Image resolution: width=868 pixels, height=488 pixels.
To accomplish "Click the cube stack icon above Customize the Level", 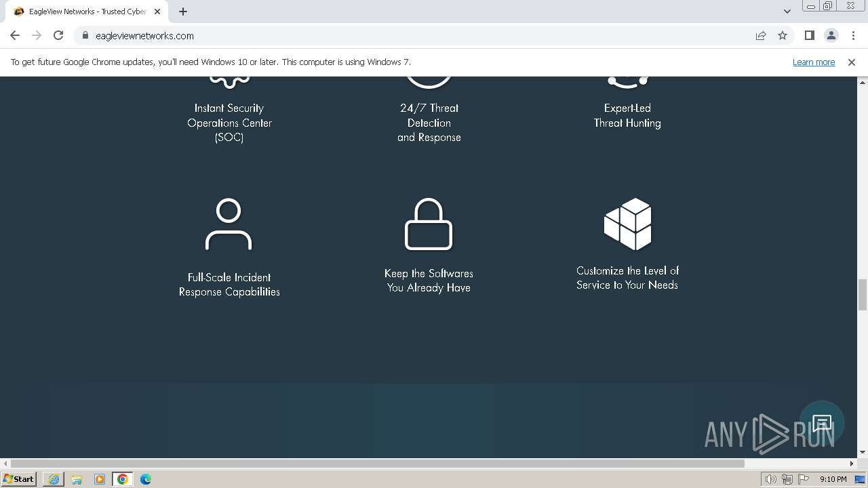I will pos(628,224).
